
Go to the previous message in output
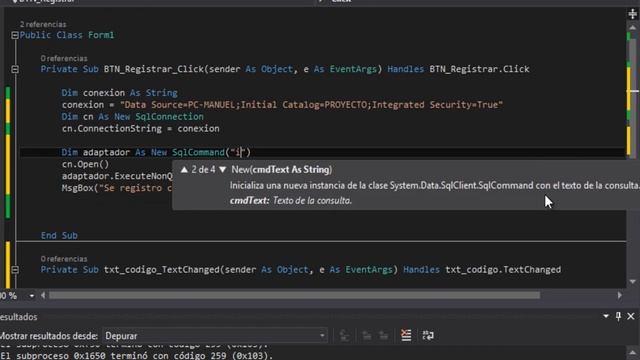click(367, 336)
